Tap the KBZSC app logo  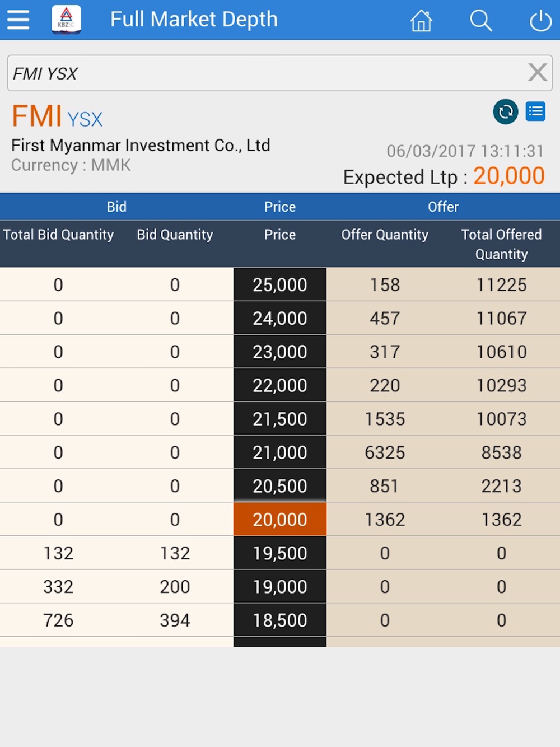66,19
